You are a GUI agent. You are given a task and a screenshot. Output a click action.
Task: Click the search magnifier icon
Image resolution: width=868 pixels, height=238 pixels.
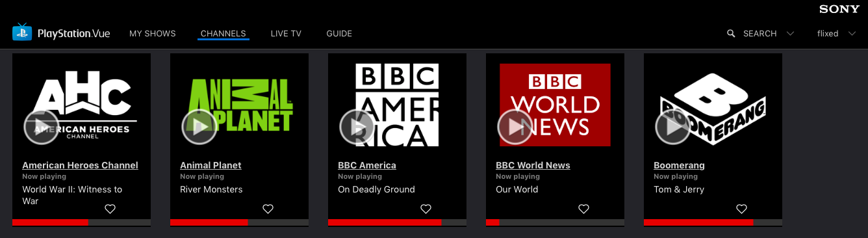pyautogui.click(x=731, y=33)
